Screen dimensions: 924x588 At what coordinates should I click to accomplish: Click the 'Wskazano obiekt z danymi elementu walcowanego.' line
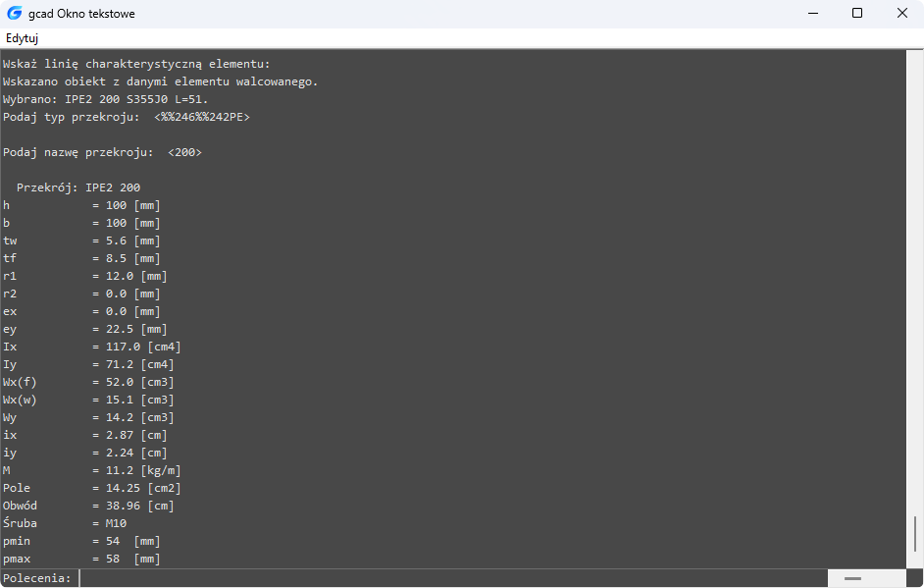(x=160, y=81)
